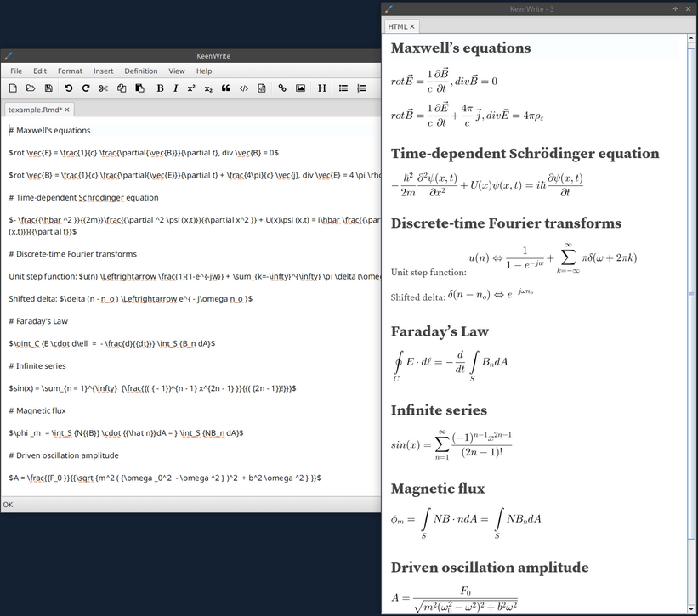This screenshot has height=616, width=698.
Task: Open the View menu
Action: pos(176,71)
